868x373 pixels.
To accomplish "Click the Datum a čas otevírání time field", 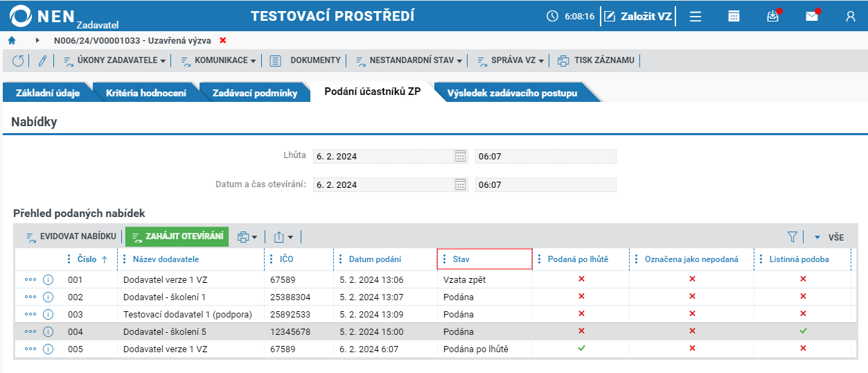I will tap(545, 185).
